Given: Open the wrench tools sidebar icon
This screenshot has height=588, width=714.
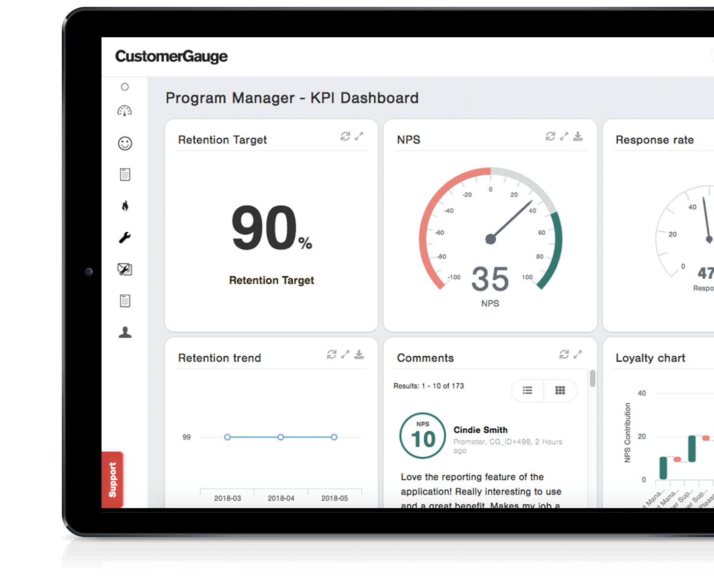Looking at the screenshot, I should 125,238.
